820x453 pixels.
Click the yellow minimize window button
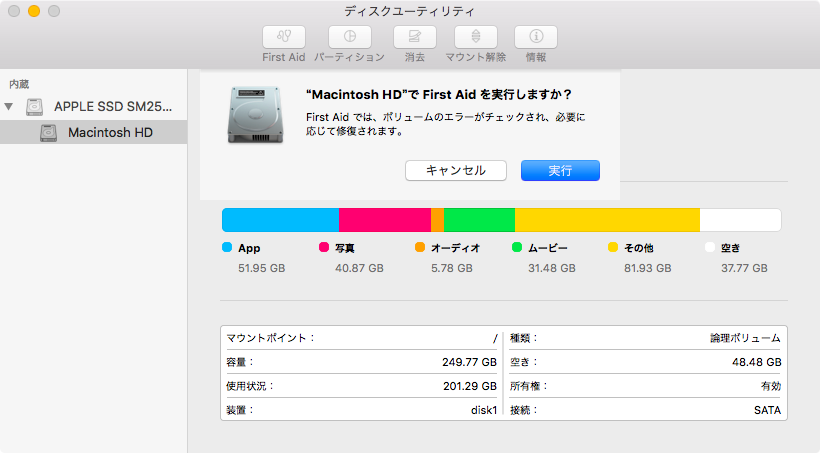coord(34,11)
